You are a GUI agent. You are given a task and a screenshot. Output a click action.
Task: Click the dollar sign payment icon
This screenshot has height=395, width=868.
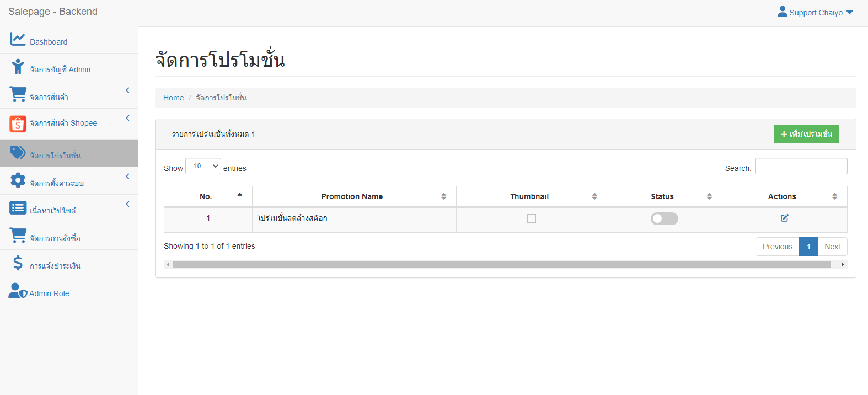[x=18, y=263]
